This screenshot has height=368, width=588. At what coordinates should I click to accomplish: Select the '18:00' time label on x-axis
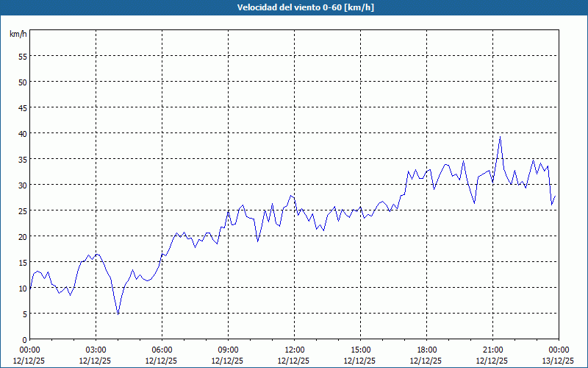coord(426,350)
